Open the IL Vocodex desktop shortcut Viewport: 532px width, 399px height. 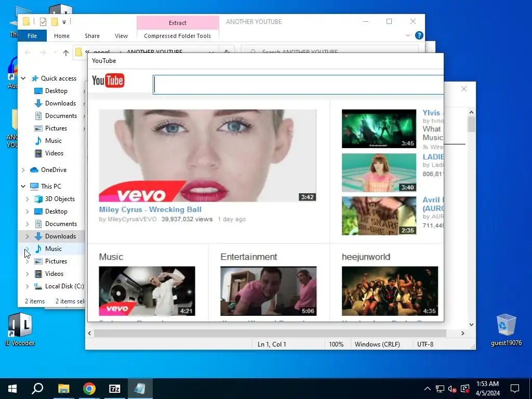tap(20, 329)
